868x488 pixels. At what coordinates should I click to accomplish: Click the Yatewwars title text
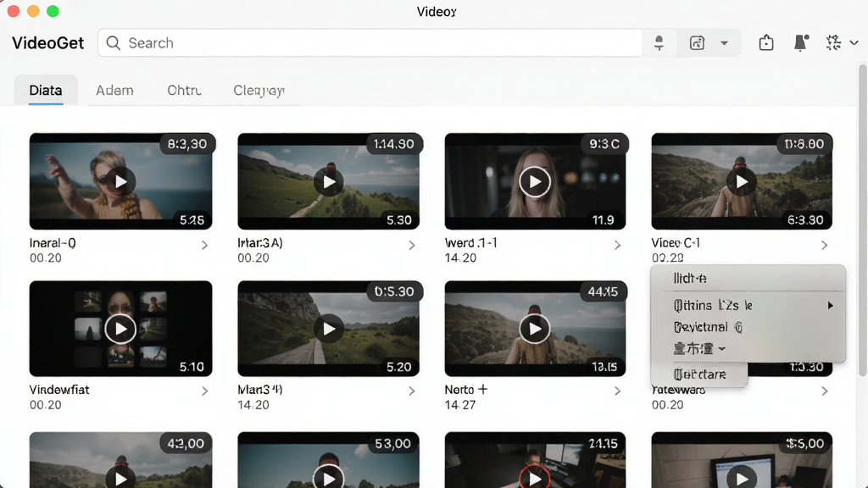679,390
